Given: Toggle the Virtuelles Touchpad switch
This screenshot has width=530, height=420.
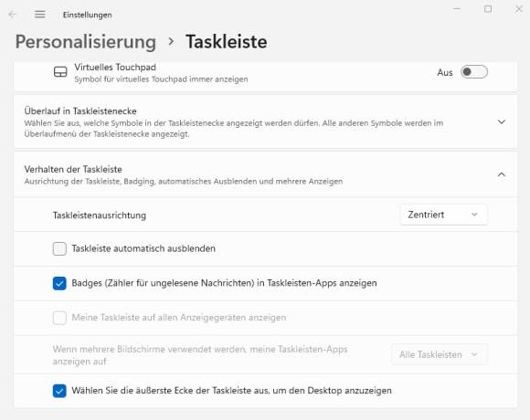Looking at the screenshot, I should [474, 72].
